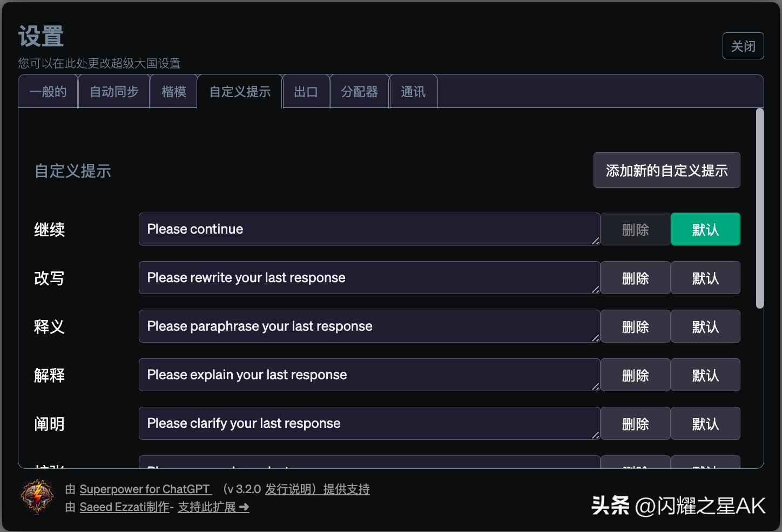Go to the 通讯 tab
The image size is (782, 532).
point(413,91)
